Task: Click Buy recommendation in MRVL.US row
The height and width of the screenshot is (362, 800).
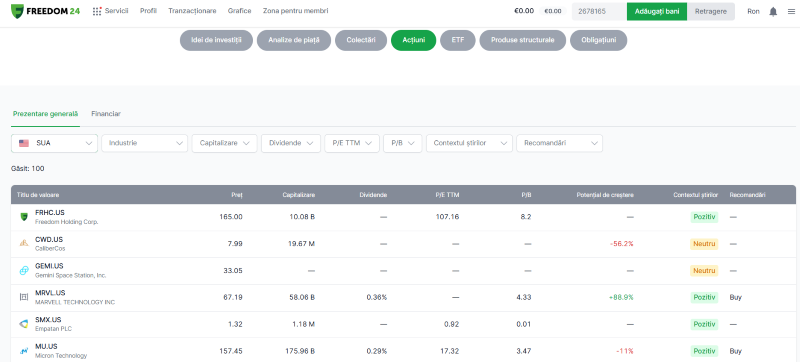Action: [736, 297]
